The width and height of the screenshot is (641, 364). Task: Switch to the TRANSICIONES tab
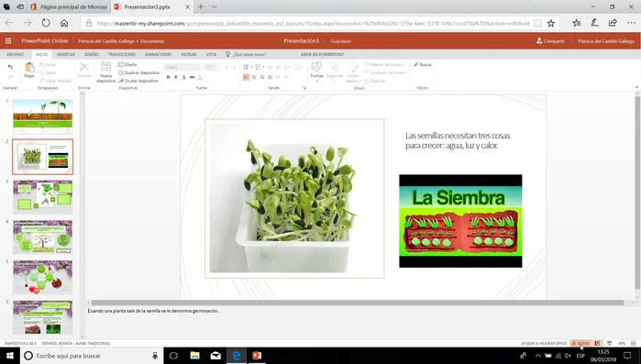[122, 54]
